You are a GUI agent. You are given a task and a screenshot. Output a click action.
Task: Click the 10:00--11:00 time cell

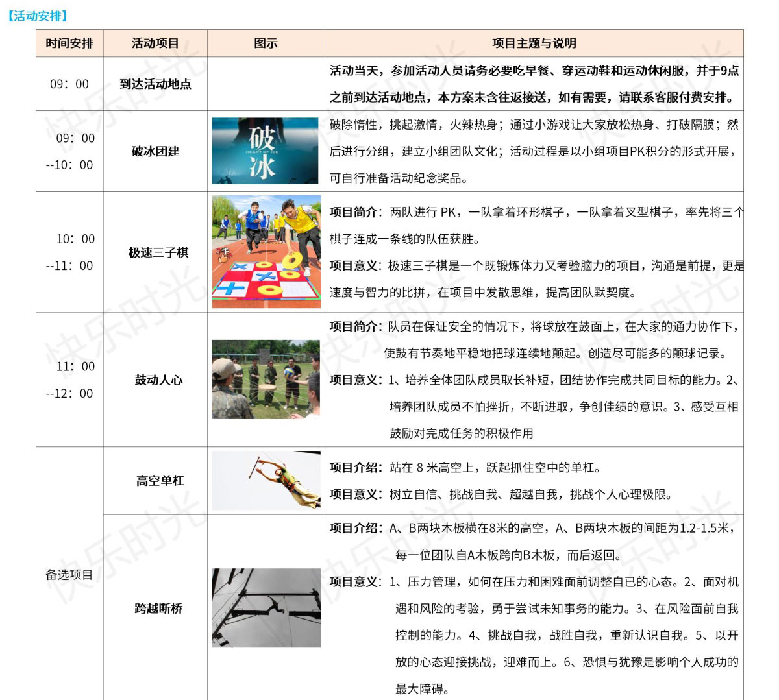point(69,252)
